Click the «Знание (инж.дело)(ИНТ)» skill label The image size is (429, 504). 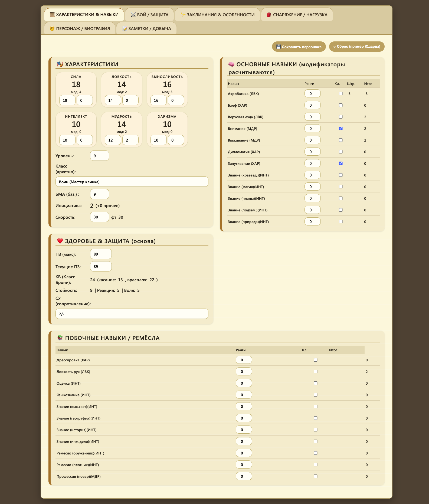pos(78,441)
